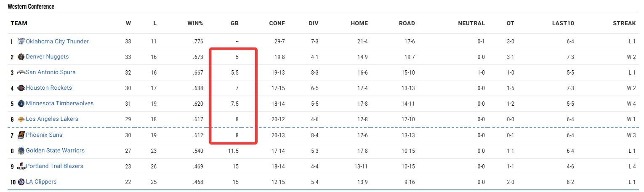
Task: Sort table by GB column header
Action: (x=234, y=23)
